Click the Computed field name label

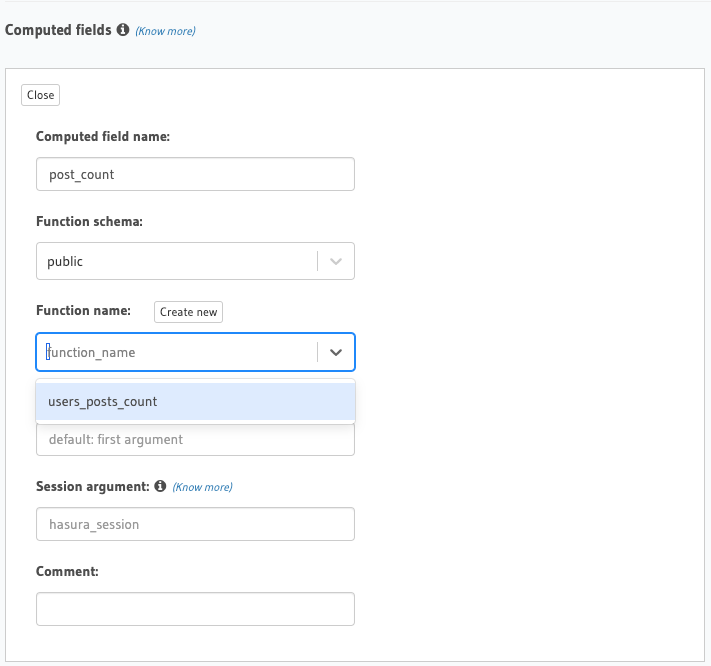point(103,137)
